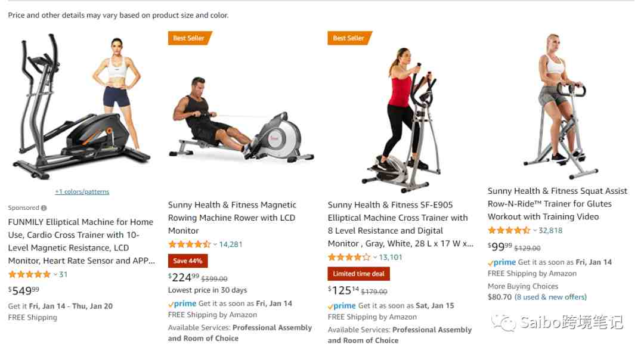Open Sunny Magnetic Rowing Machine title link
Viewport: 644px width, 350px height.
[x=232, y=218]
